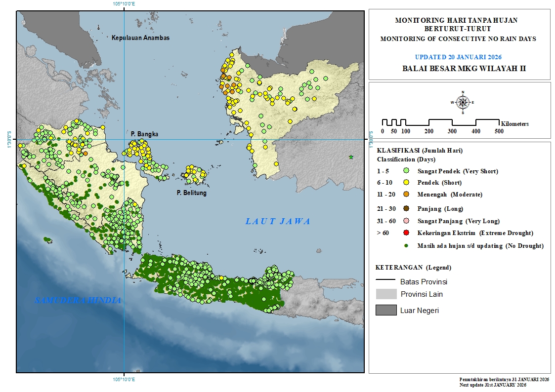Click the small dark green No Drought dot
This screenshot has width=555, height=392.
point(407,246)
